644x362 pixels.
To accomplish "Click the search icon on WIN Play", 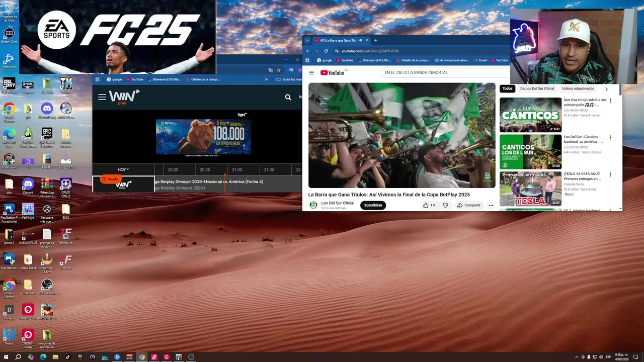I will (x=288, y=97).
